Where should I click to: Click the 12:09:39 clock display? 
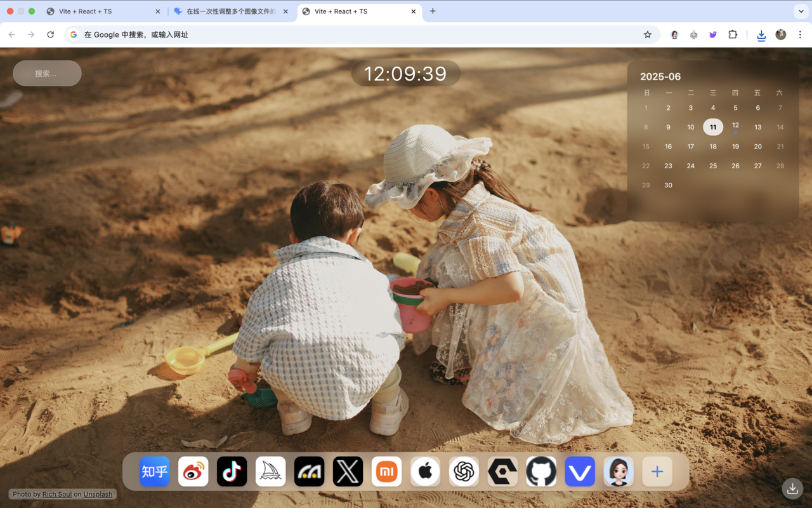[x=406, y=74]
